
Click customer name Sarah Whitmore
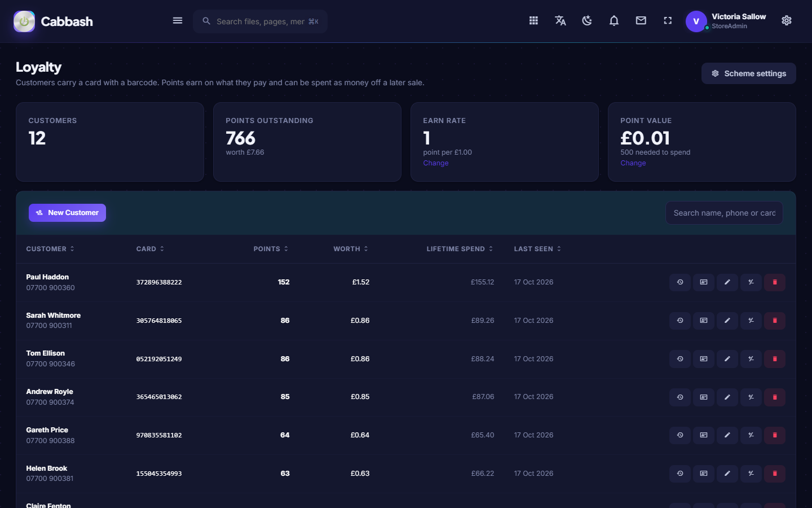tap(53, 316)
